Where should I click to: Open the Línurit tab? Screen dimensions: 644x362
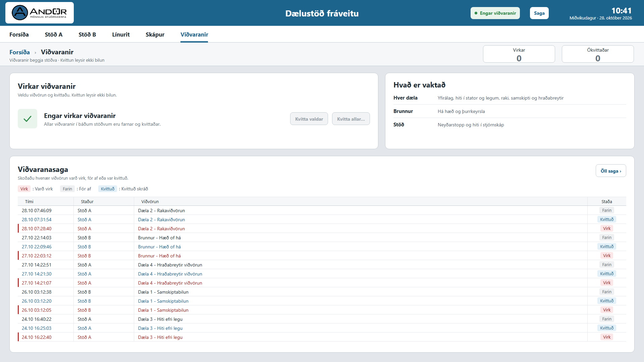(121, 35)
